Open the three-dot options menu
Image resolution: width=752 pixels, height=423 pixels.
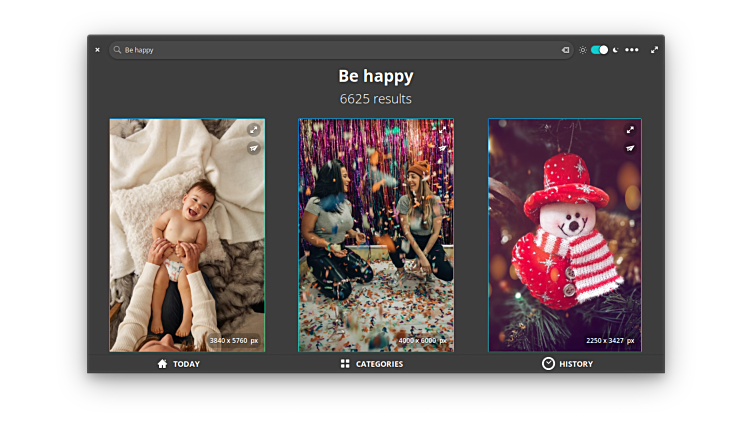(x=632, y=49)
